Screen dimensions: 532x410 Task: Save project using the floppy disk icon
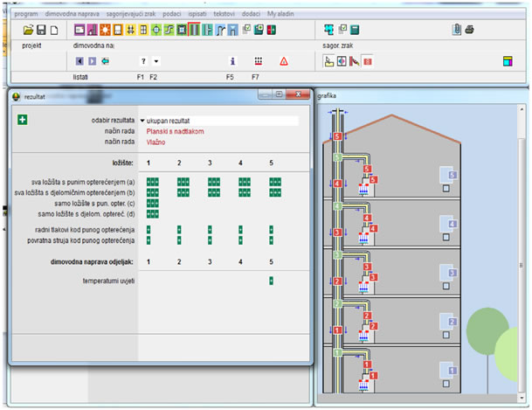pos(41,30)
